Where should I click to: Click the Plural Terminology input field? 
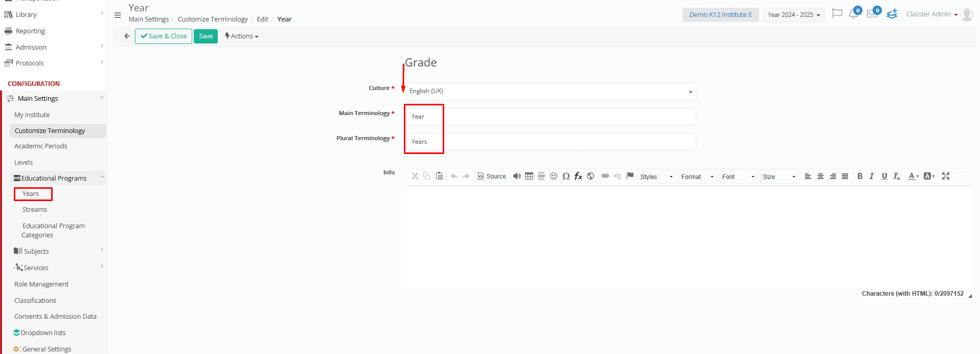[551, 142]
